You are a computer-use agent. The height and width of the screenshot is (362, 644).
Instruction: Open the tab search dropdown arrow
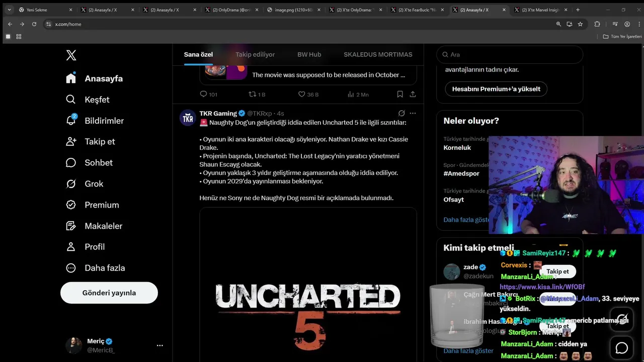click(9, 10)
